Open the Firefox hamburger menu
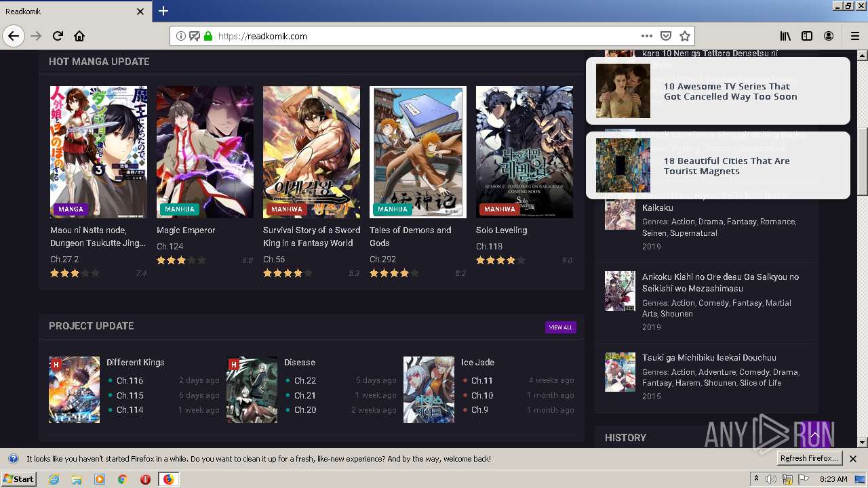The width and height of the screenshot is (868, 488). [854, 36]
